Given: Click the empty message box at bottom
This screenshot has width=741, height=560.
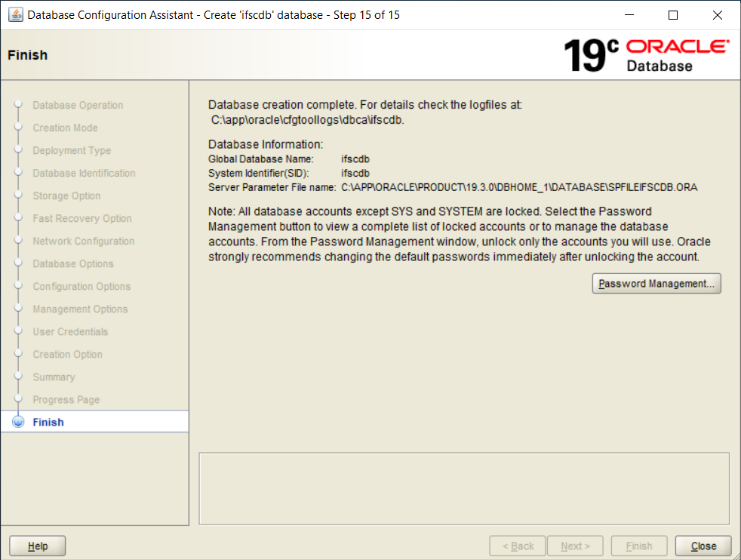Looking at the screenshot, I should 463,488.
